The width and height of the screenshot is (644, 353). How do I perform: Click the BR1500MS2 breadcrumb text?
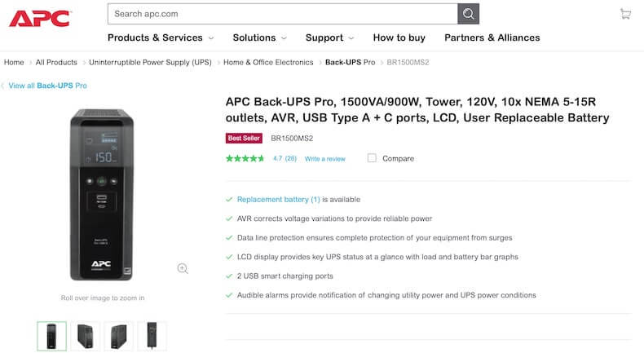pos(408,62)
